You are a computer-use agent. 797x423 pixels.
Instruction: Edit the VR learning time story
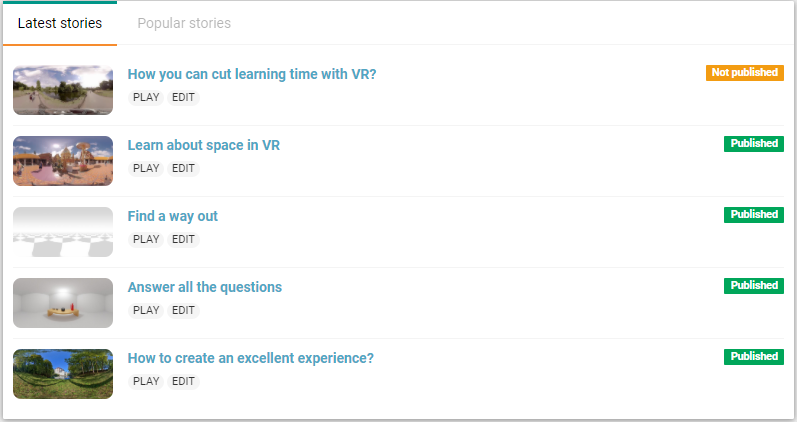coord(183,98)
